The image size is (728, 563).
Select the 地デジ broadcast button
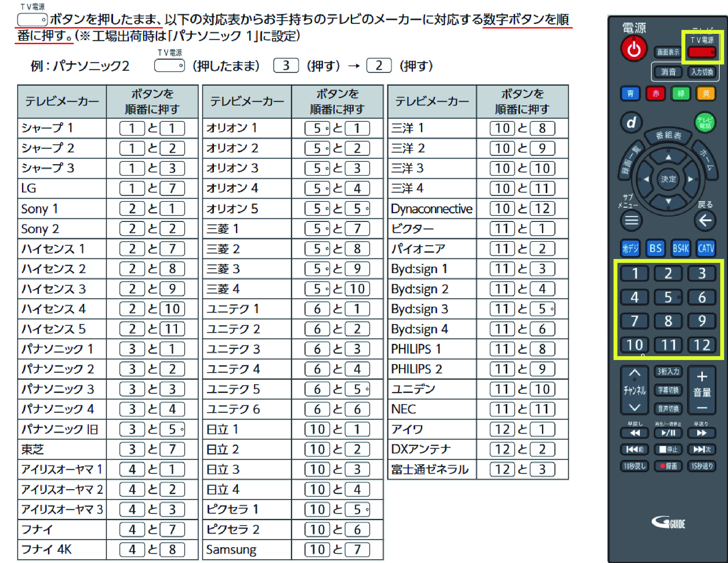630,248
